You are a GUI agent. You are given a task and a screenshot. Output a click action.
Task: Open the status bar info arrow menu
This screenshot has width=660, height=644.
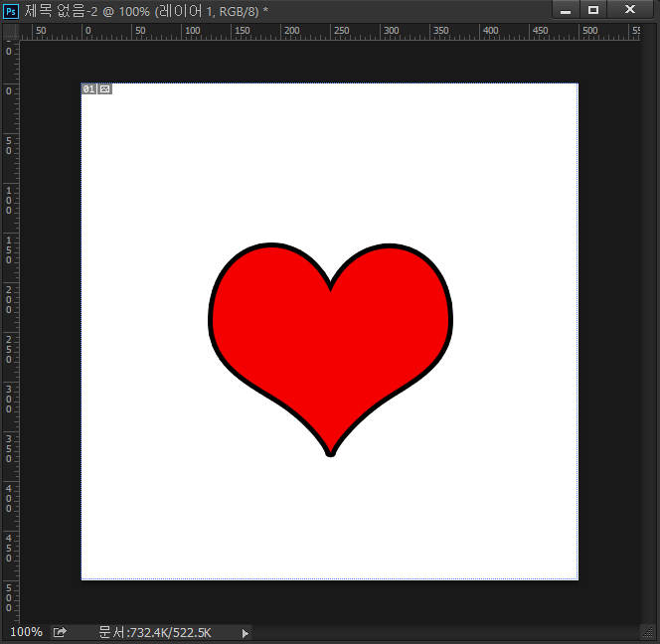point(245,633)
